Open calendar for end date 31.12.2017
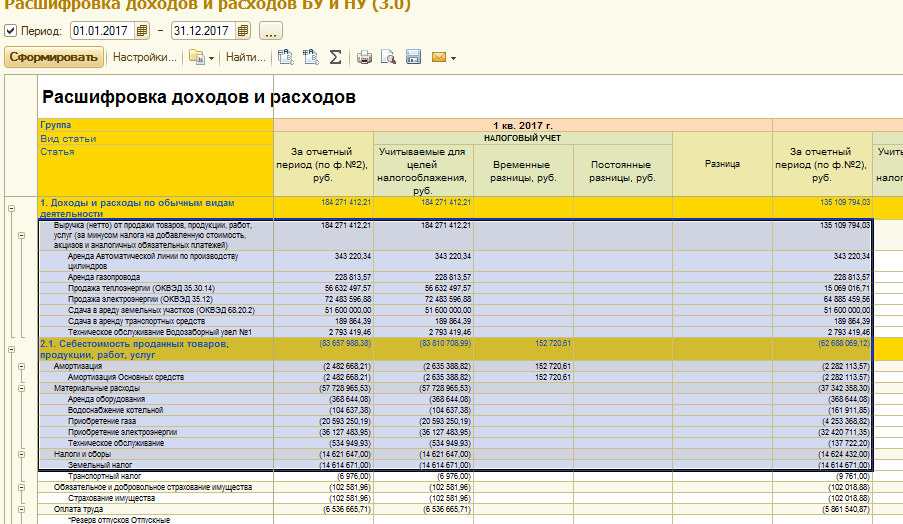This screenshot has width=903, height=524. (x=243, y=31)
